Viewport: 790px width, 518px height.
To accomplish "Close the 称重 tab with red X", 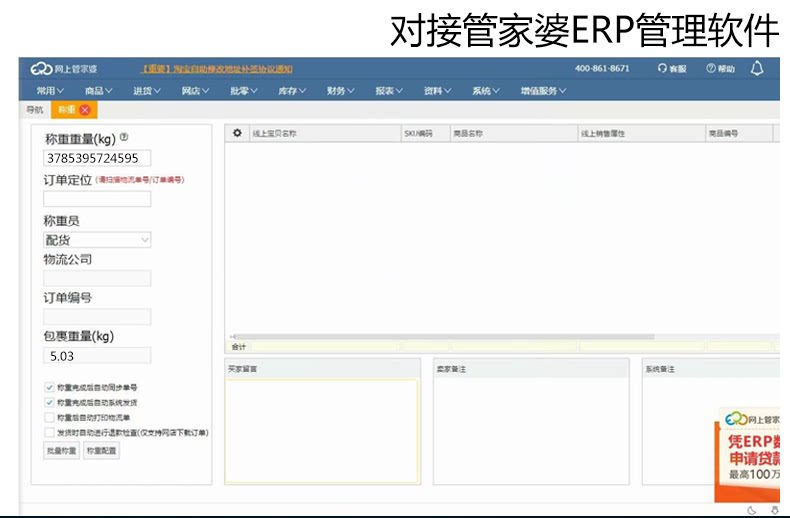I will (x=85, y=110).
